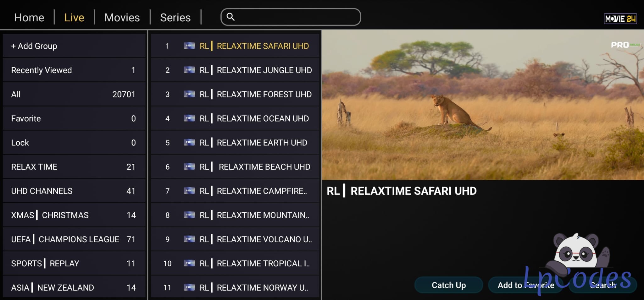This screenshot has width=644, height=300.
Task: Click the safari lioness video preview
Action: click(482, 105)
